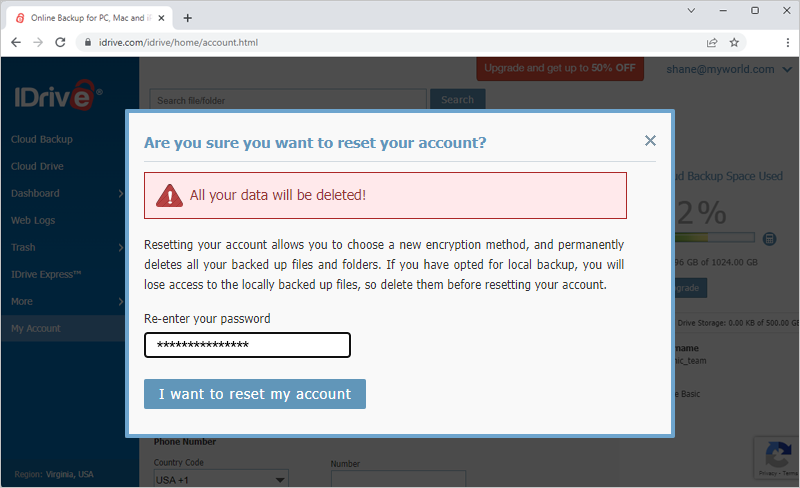
Task: Close the reset account dialog
Action: tap(650, 141)
